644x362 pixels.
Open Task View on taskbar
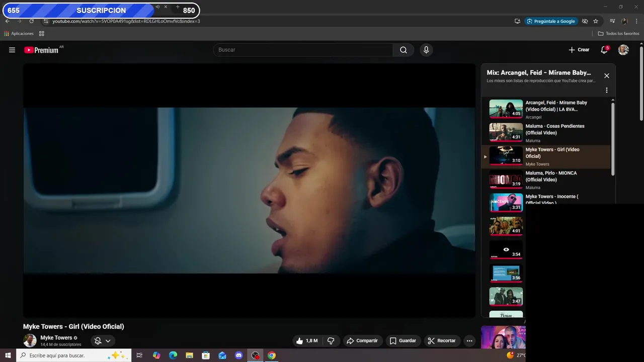[x=139, y=355]
